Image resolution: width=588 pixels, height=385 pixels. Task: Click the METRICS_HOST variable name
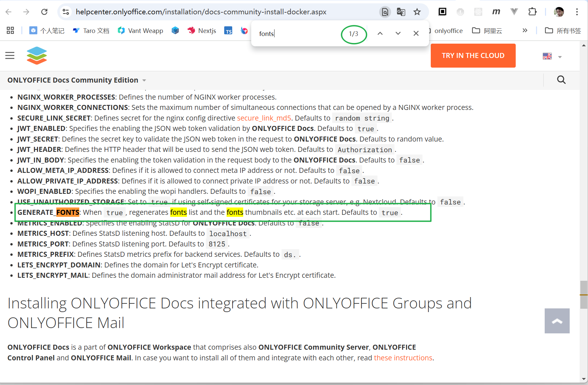(43, 233)
